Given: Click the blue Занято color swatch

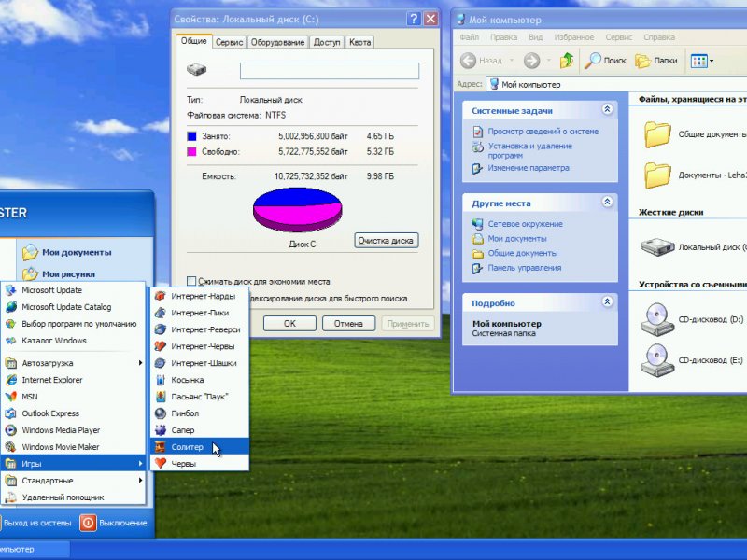Looking at the screenshot, I should click(191, 136).
